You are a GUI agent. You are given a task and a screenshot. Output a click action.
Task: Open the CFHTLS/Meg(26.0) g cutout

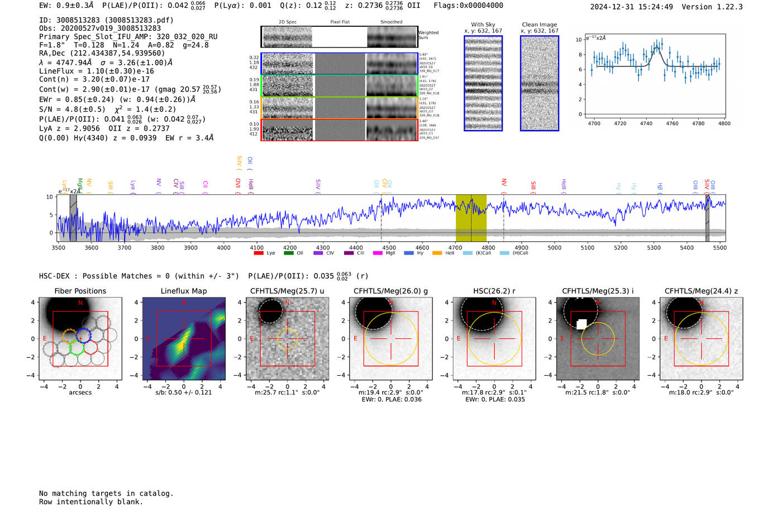pos(390,339)
